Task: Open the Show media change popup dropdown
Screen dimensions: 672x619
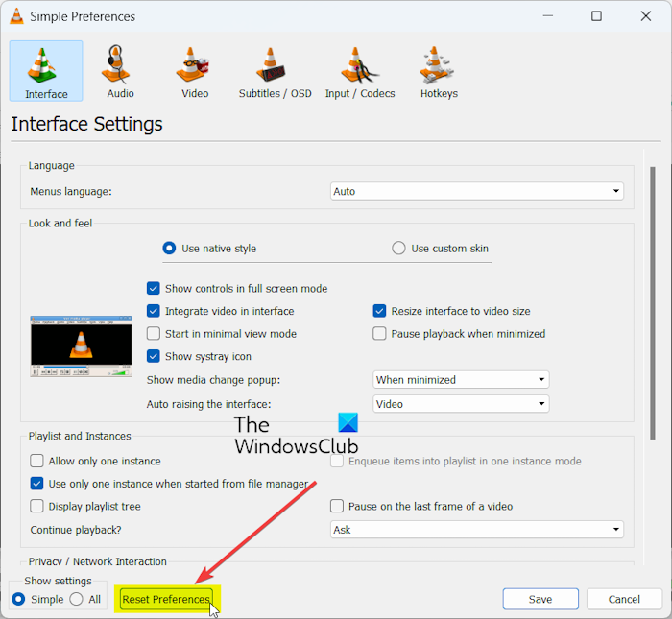Action: [461, 379]
